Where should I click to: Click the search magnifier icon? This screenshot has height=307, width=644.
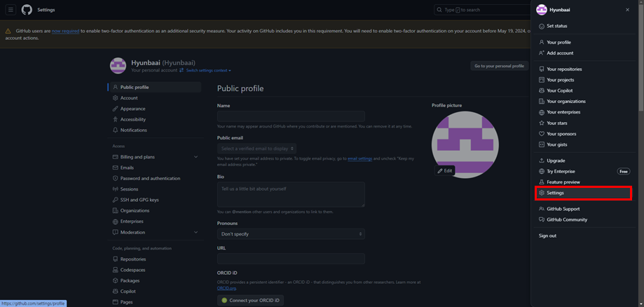[x=439, y=10]
